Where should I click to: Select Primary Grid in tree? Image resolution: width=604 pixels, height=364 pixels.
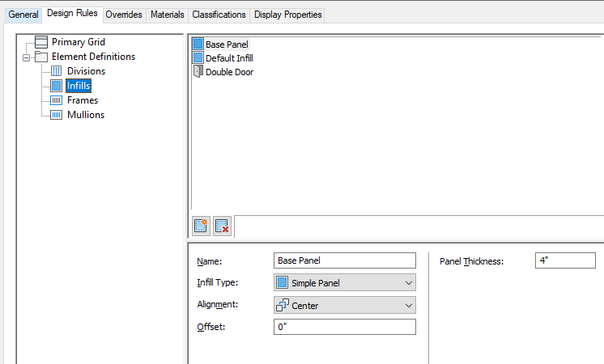coord(79,42)
